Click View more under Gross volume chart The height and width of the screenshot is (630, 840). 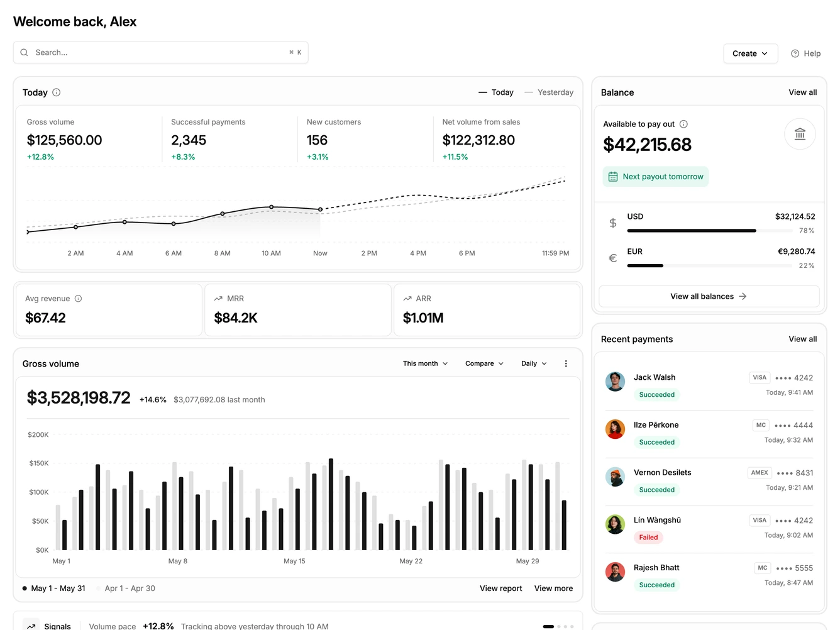point(553,589)
